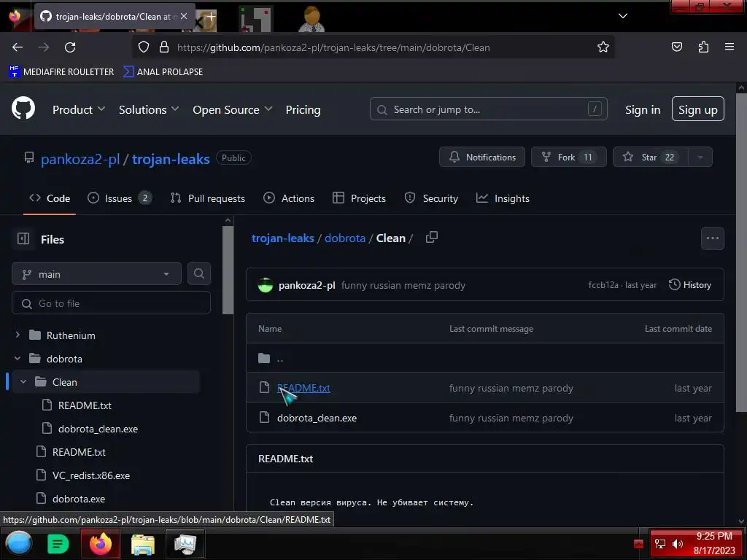
Task: Click the Go to file input
Action: 111,303
